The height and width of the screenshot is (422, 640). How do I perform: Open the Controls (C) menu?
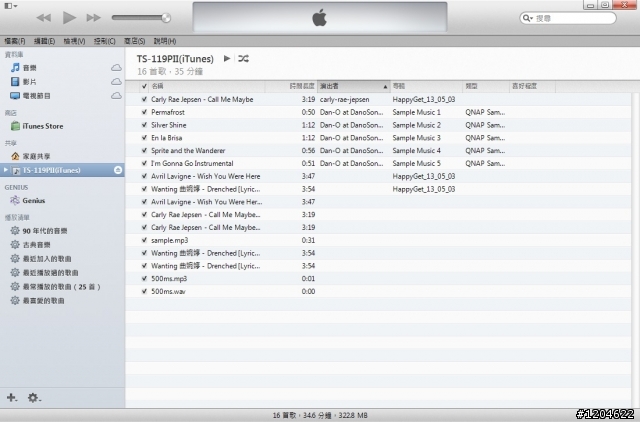(104, 41)
